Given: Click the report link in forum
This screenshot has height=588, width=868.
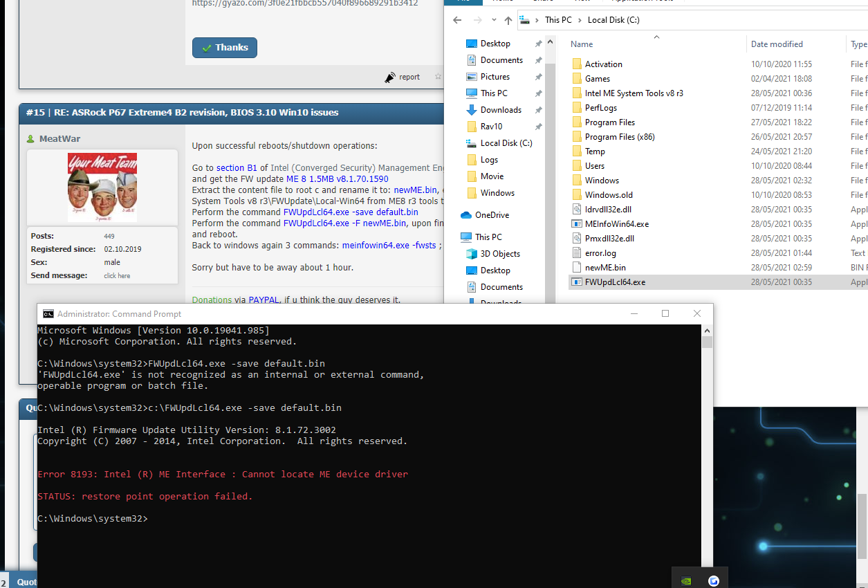Looking at the screenshot, I should [x=409, y=77].
